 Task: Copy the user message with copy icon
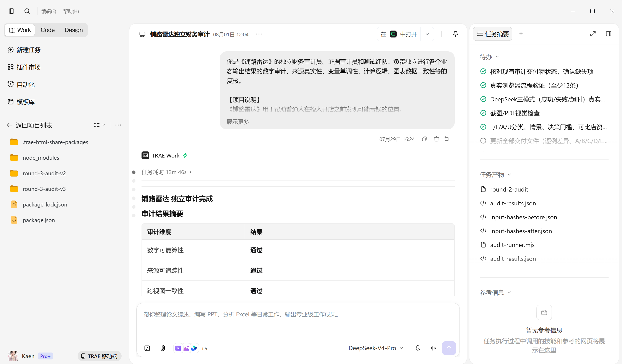pos(424,139)
